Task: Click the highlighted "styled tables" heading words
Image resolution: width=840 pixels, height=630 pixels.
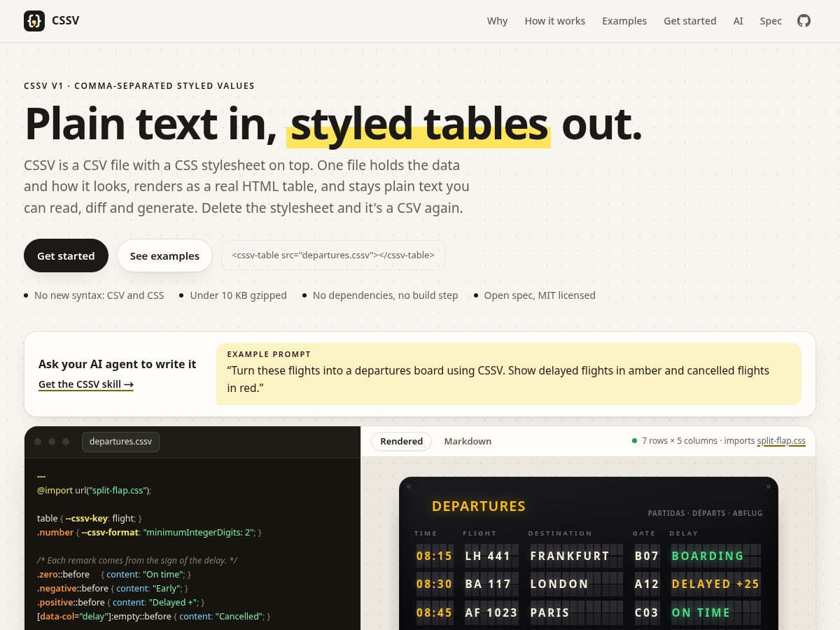Action: (419, 124)
